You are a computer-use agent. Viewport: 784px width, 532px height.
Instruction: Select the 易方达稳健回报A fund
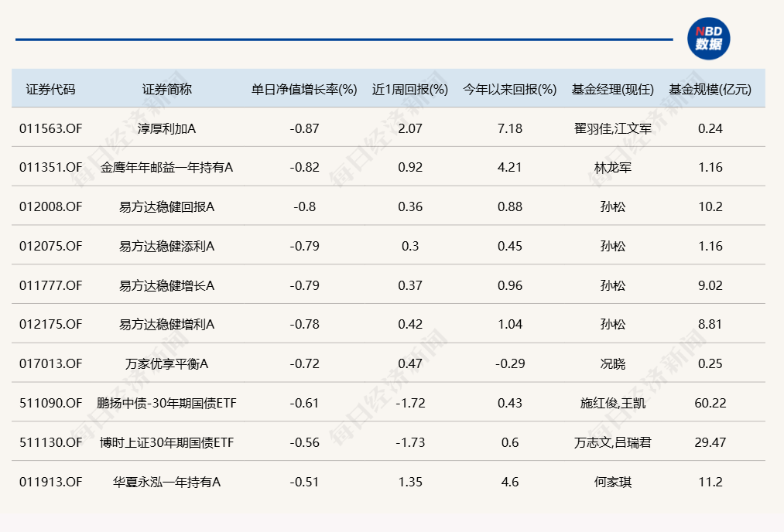pos(166,206)
